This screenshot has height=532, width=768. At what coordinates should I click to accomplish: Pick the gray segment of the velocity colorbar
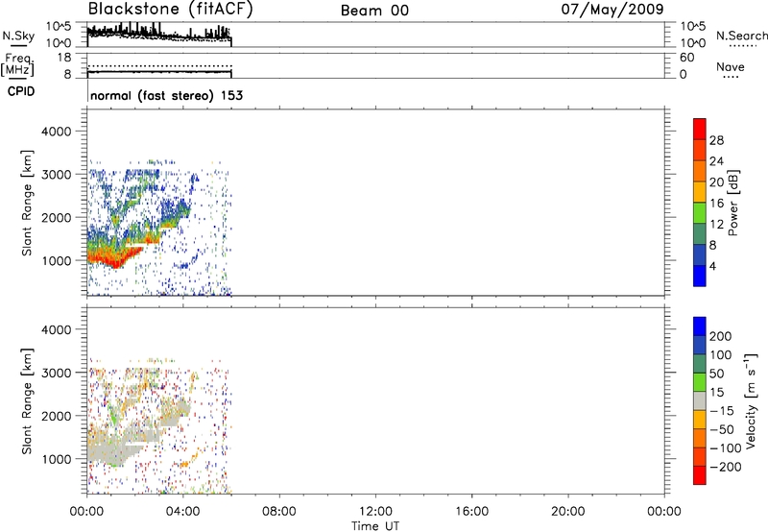[x=700, y=401]
